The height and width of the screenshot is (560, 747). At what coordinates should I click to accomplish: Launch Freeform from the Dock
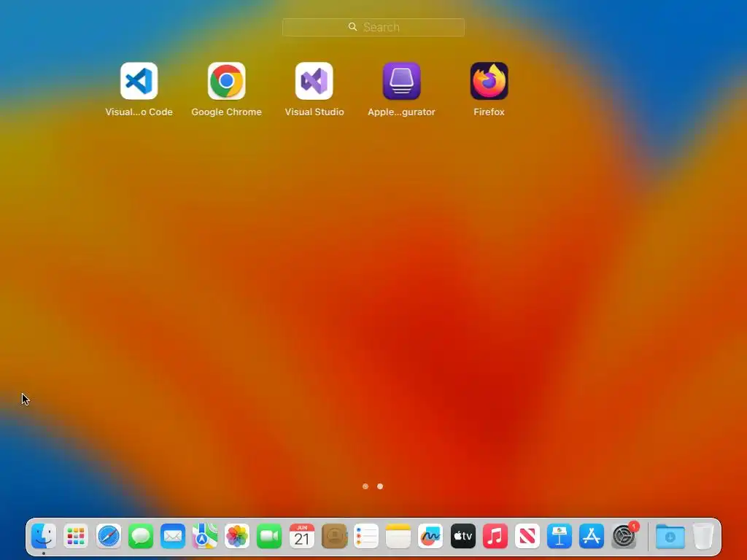click(430, 536)
